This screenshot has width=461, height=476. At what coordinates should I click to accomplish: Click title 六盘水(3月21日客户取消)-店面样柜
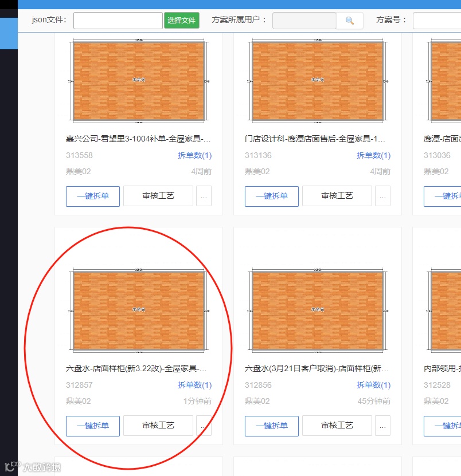tap(317, 368)
